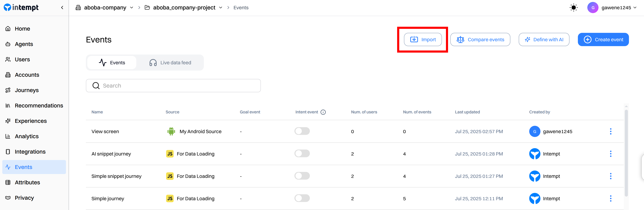Click the Import button
Viewport: 644px width, 210px height.
click(423, 40)
